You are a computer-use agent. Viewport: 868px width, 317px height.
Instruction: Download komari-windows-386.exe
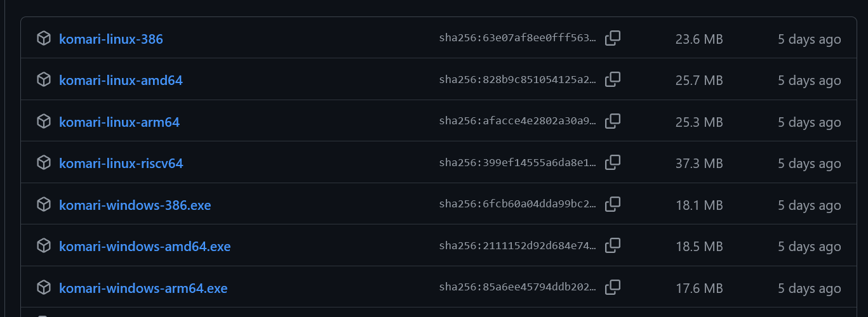pos(135,205)
